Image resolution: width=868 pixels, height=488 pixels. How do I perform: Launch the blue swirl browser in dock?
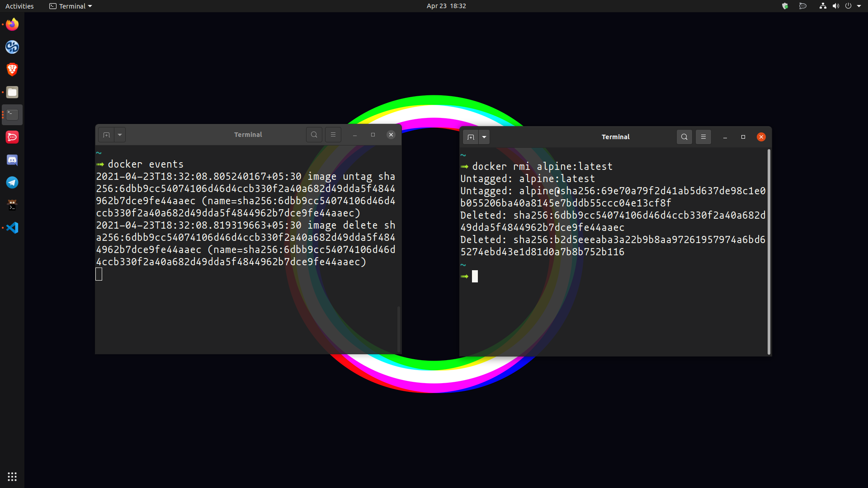click(12, 47)
